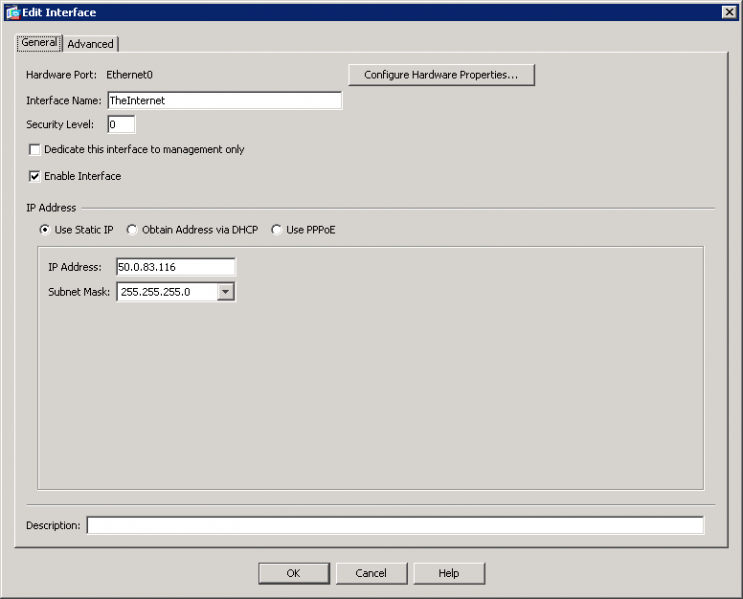Open the Advanced tab
The width and height of the screenshot is (743, 599).
pos(90,44)
